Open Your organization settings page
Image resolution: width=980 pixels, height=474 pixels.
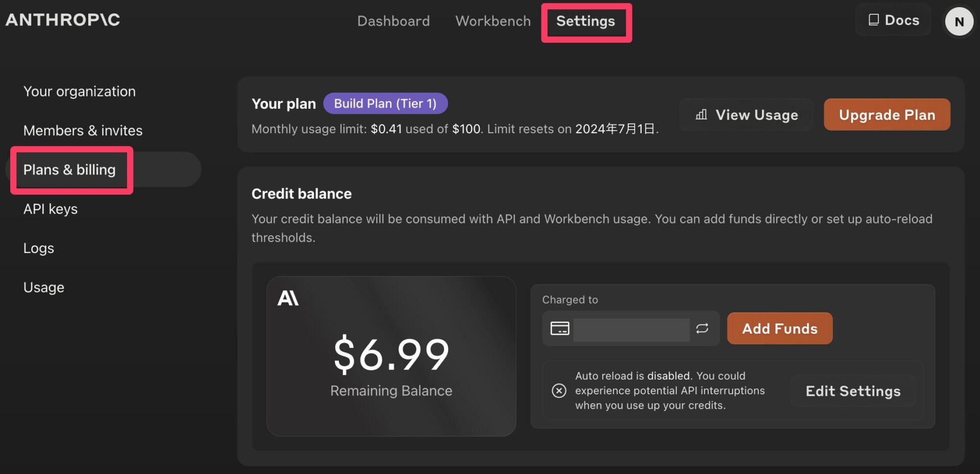[80, 91]
